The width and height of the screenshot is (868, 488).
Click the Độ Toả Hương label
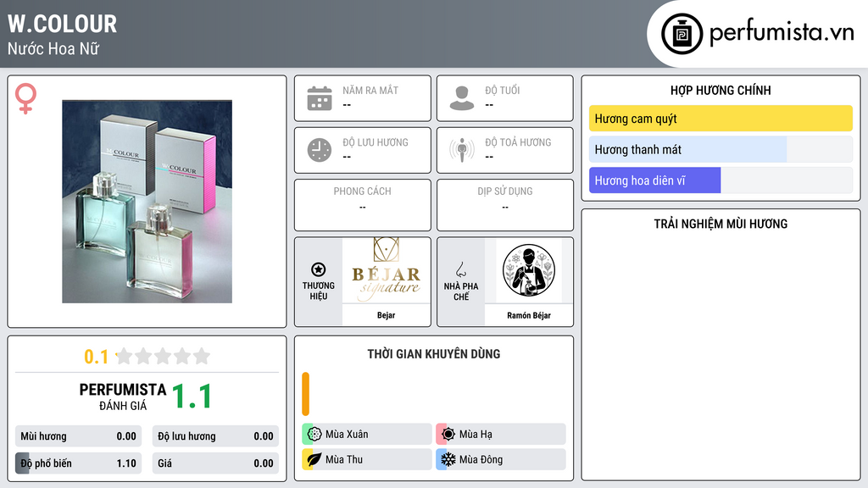click(518, 142)
